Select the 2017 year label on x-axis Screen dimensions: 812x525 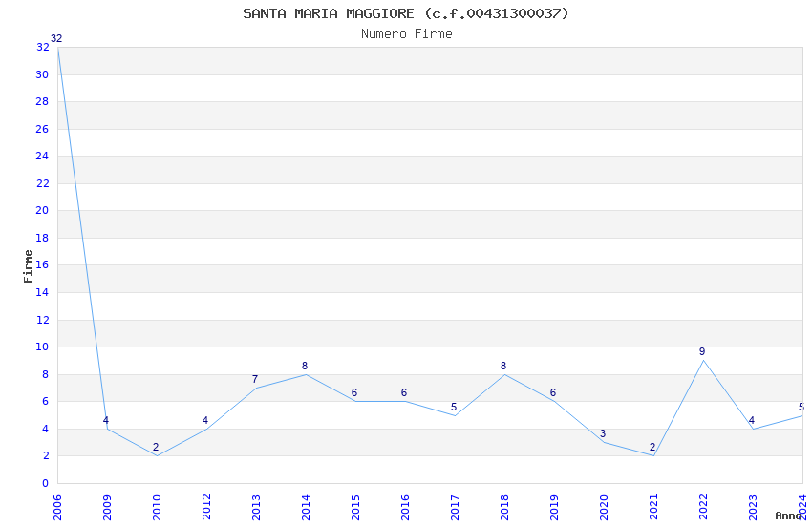(x=455, y=508)
